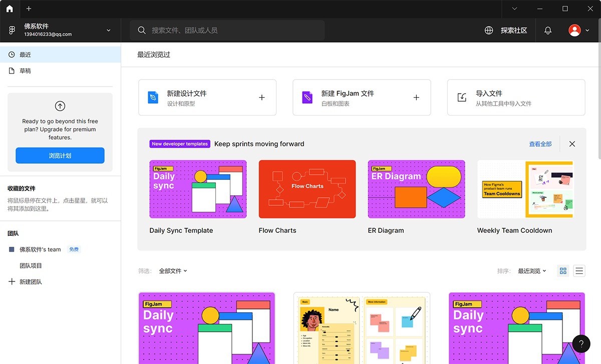Viewport: 601px width, 364px height.
Task: Switch to grid view layout
Action: (x=562, y=270)
